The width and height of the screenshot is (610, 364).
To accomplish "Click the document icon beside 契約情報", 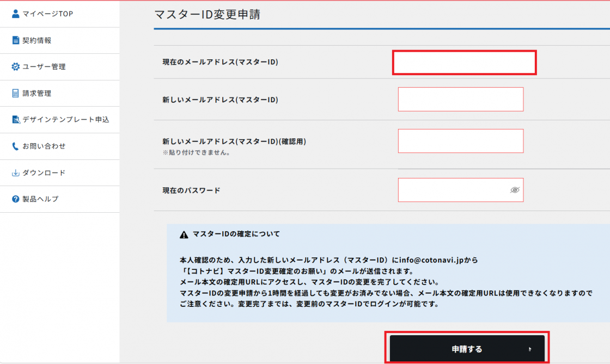I will pyautogui.click(x=16, y=40).
